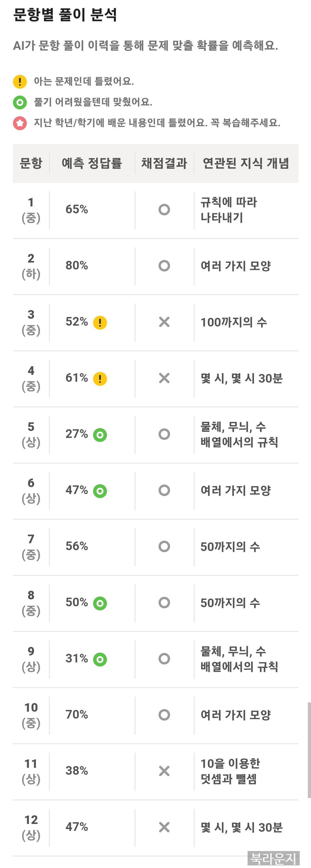Click the green circle icon in the legend
The image size is (311, 868).
click(x=20, y=102)
